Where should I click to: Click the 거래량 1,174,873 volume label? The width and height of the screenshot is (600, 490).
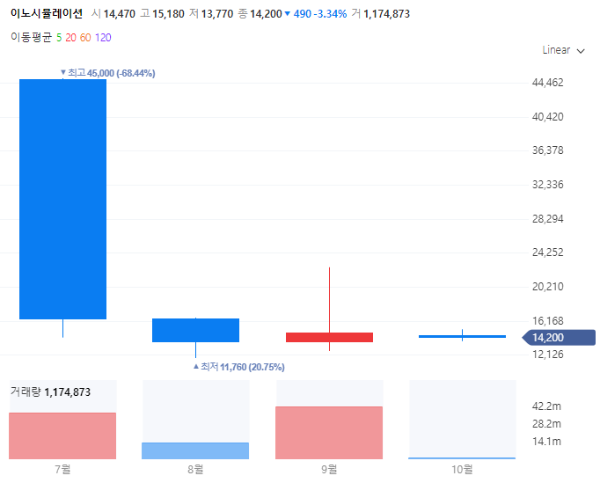(50, 392)
